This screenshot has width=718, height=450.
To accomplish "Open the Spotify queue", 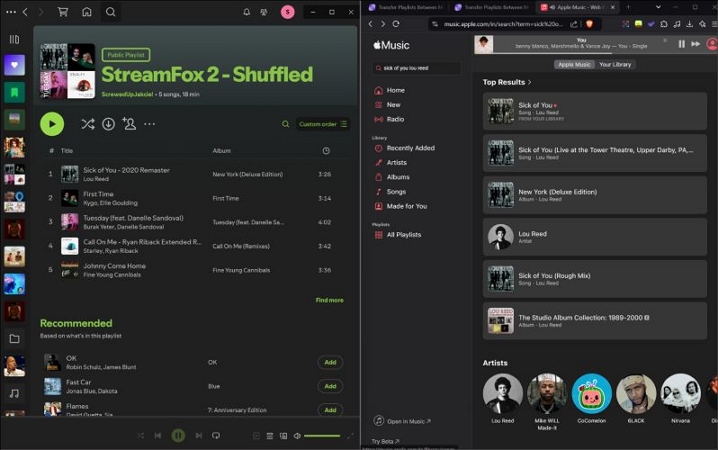I will tap(270, 436).
